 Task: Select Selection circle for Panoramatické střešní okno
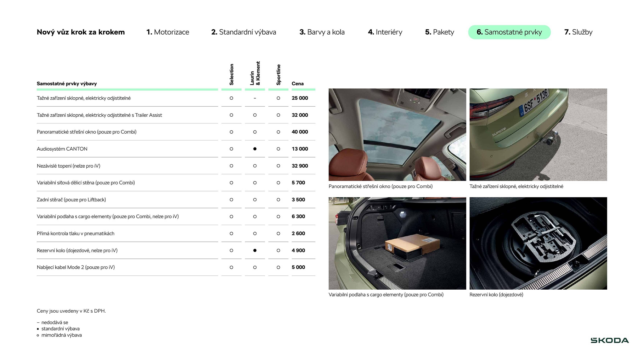tap(231, 132)
